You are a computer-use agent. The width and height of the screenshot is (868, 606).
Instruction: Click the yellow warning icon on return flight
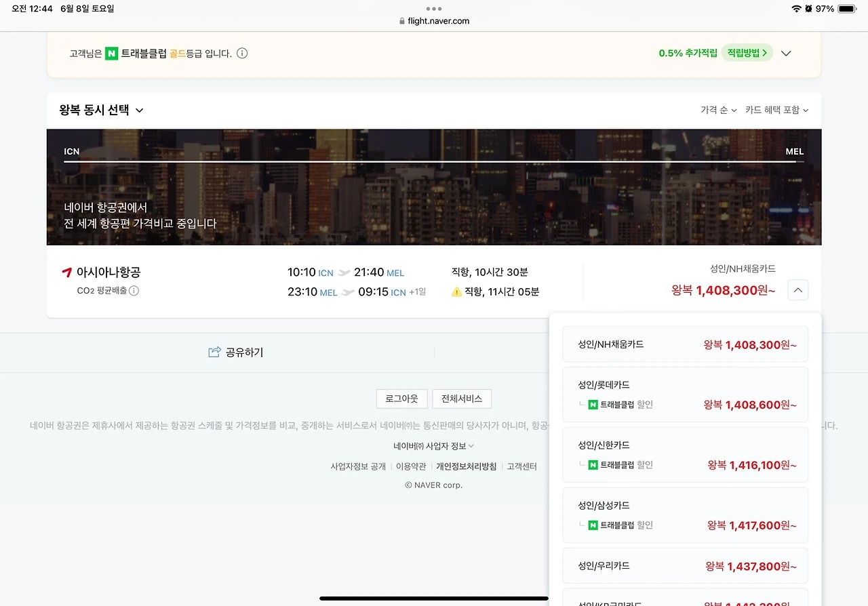[456, 292]
